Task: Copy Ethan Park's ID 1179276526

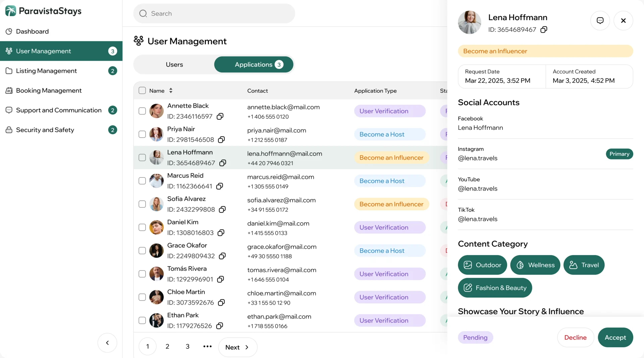Action: pos(220,326)
